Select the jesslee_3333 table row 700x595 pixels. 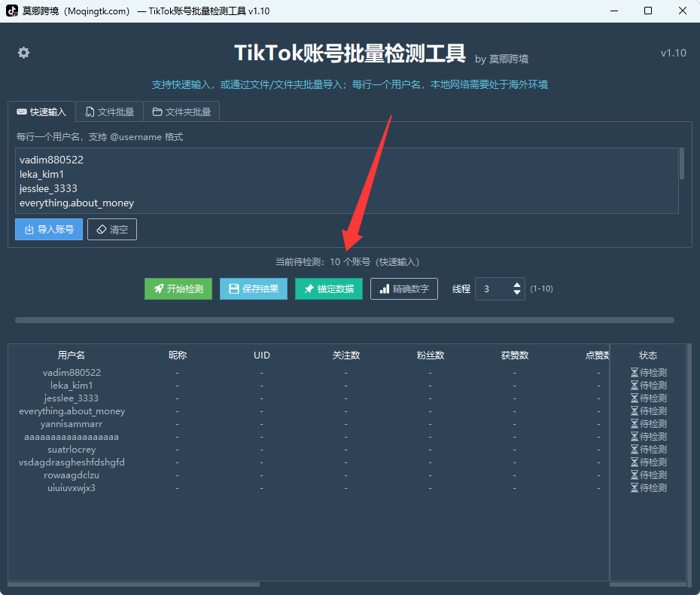[x=309, y=398]
